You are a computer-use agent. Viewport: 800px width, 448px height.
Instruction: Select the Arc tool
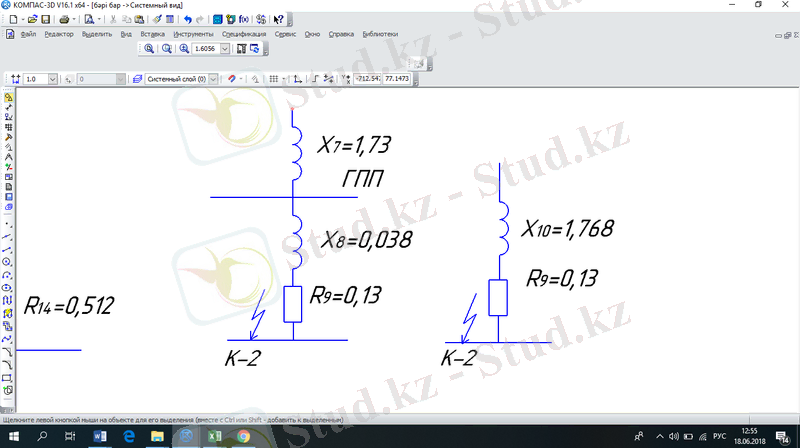pos(7,275)
